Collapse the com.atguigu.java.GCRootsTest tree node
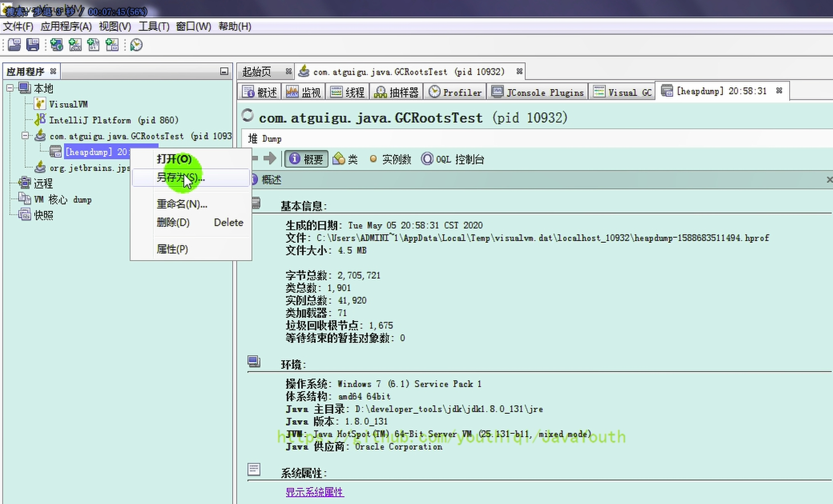 (25, 136)
